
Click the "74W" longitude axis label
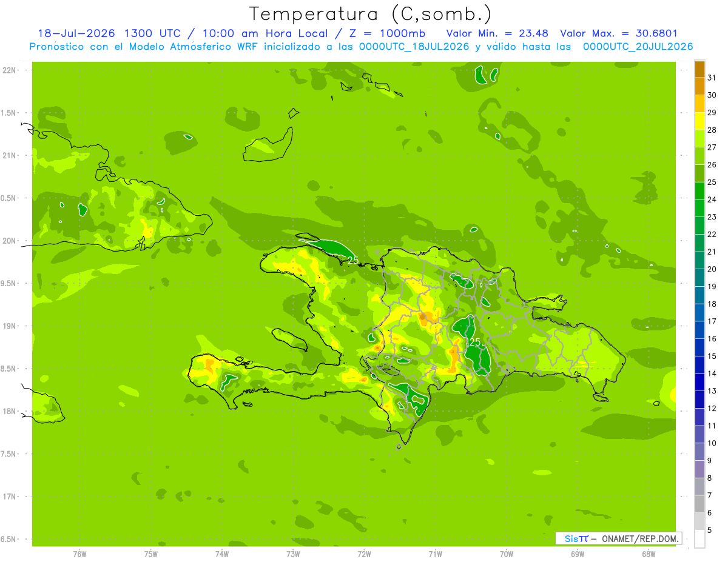point(222,554)
